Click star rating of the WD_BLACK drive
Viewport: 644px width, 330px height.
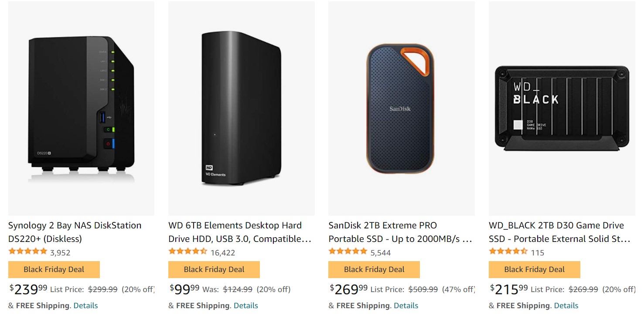point(508,252)
